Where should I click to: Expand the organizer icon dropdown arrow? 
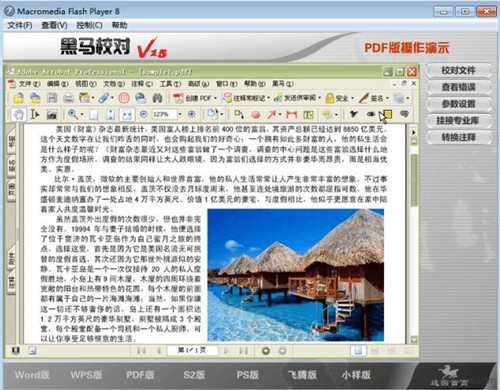pyautogui.click(x=93, y=98)
